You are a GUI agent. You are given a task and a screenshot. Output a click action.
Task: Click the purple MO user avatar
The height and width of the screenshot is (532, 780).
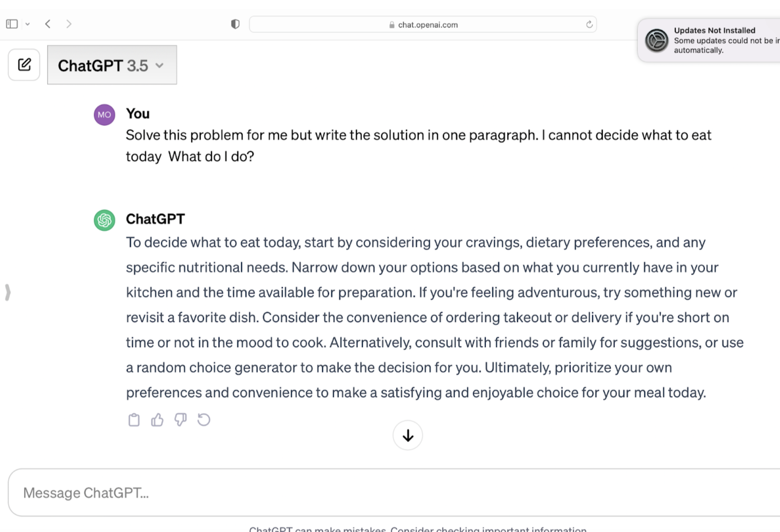click(x=104, y=115)
